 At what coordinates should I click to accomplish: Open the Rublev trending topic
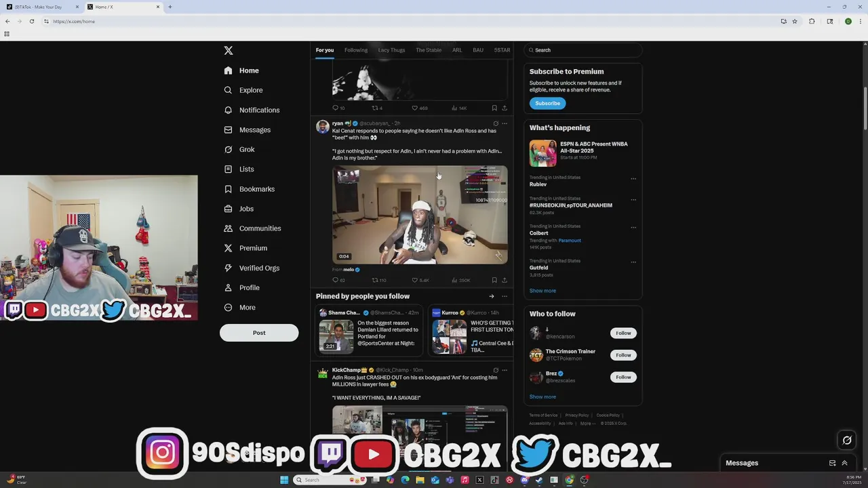pos(538,184)
